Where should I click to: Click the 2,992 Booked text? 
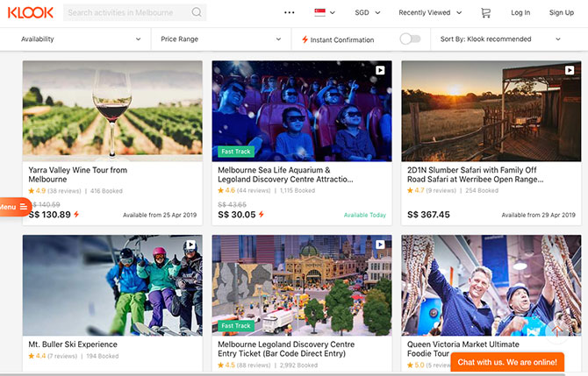point(298,365)
